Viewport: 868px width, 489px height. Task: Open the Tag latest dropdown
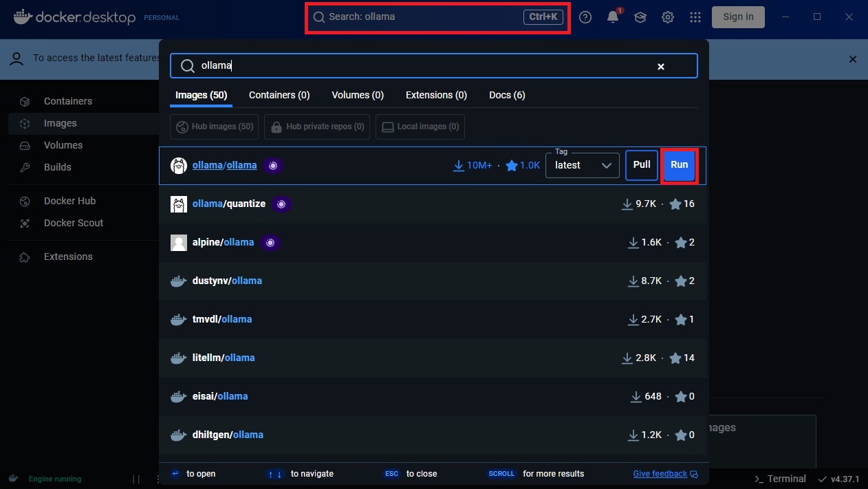point(583,165)
